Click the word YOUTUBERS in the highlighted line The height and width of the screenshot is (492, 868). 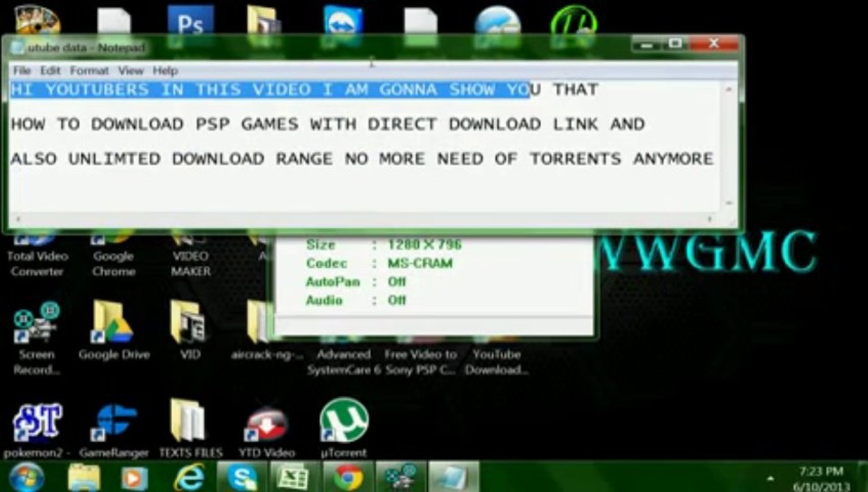tap(97, 90)
